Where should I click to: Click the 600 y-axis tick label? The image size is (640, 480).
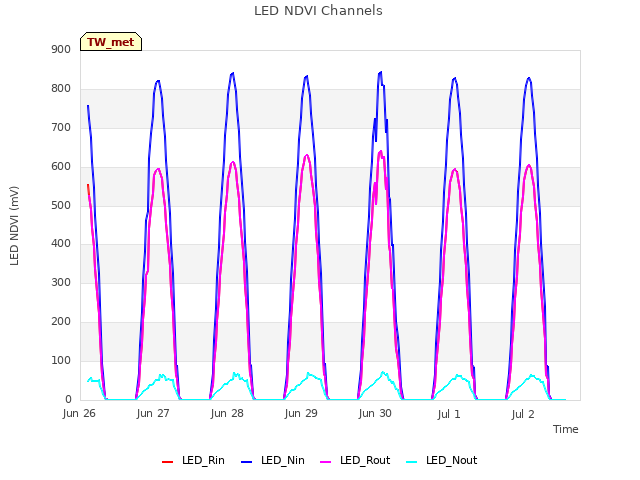pos(61,166)
